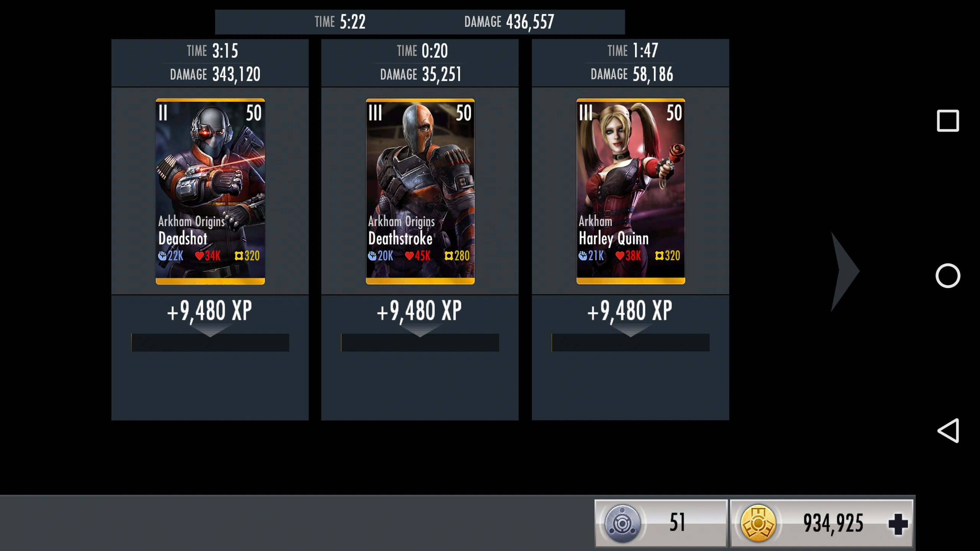Viewport: 980px width, 551px height.
Task: Tap Deathstroke's XP progress bar
Action: pos(420,342)
